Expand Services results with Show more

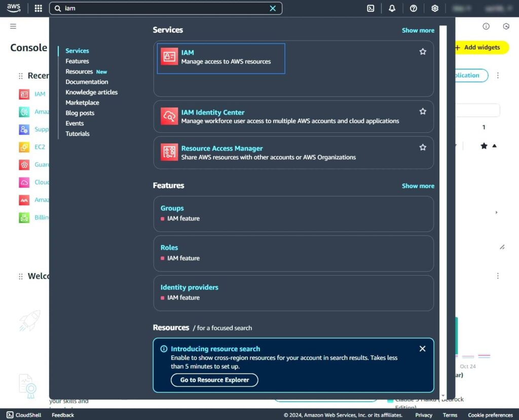pyautogui.click(x=418, y=30)
